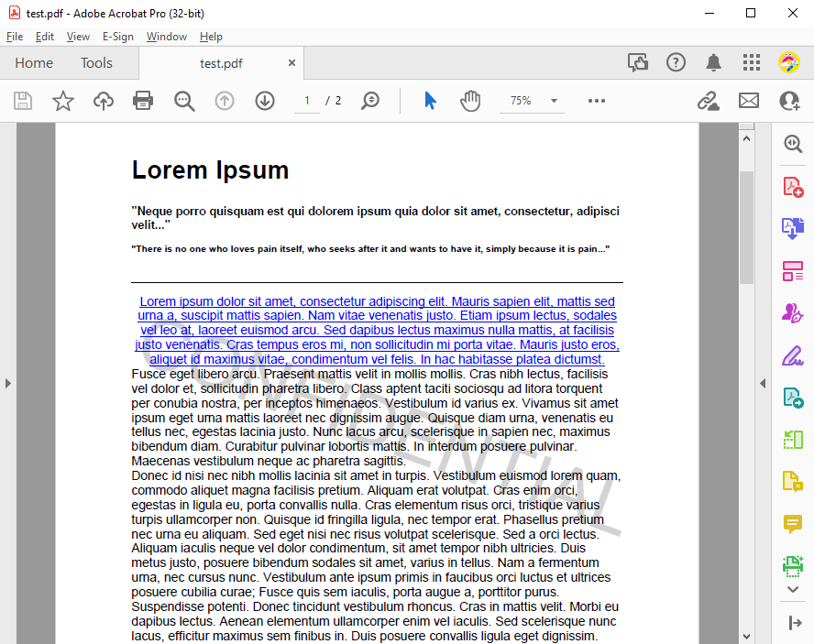This screenshot has width=814, height=644.
Task: Open notifications bell
Action: [713, 63]
